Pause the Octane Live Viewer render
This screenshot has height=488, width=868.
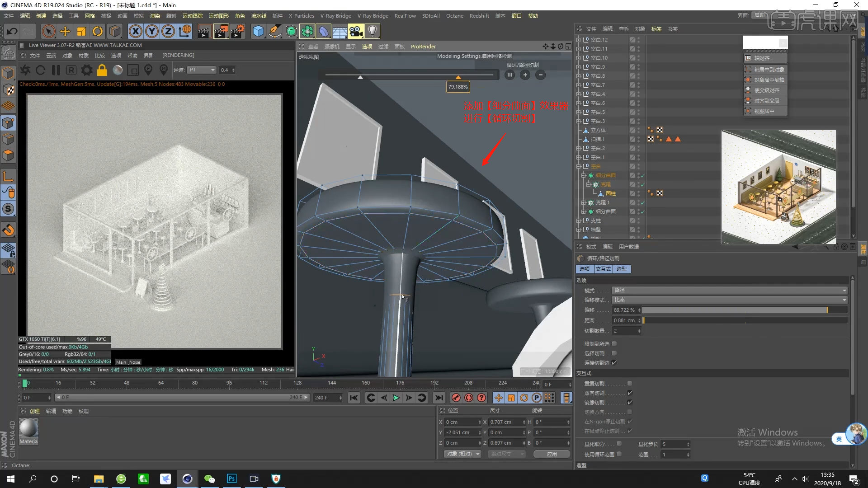tap(56, 70)
